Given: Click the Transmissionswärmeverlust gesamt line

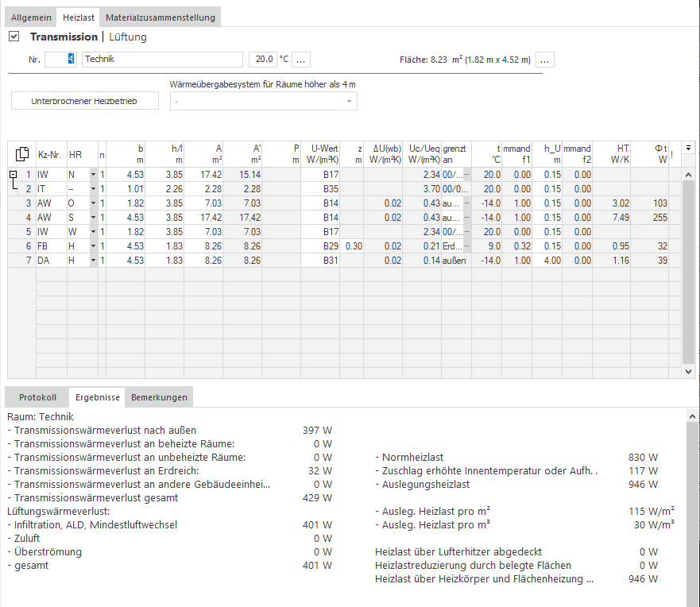Looking at the screenshot, I should (170, 497).
